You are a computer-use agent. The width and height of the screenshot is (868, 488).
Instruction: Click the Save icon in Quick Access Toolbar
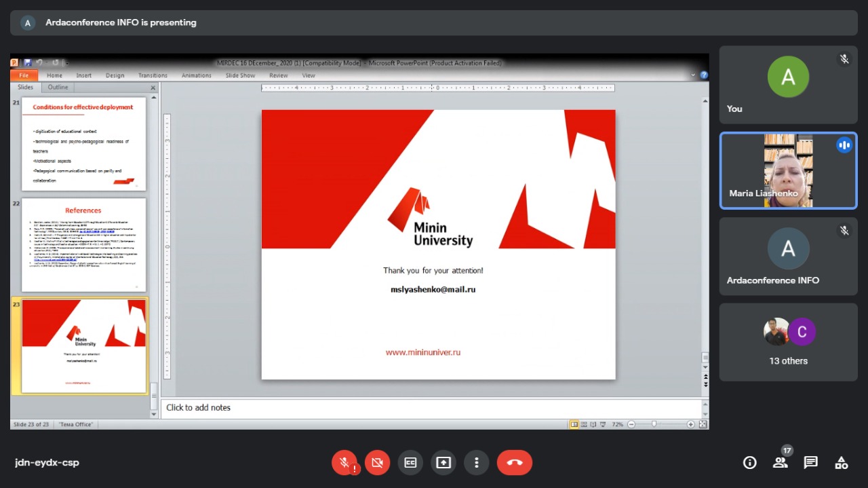pyautogui.click(x=28, y=63)
